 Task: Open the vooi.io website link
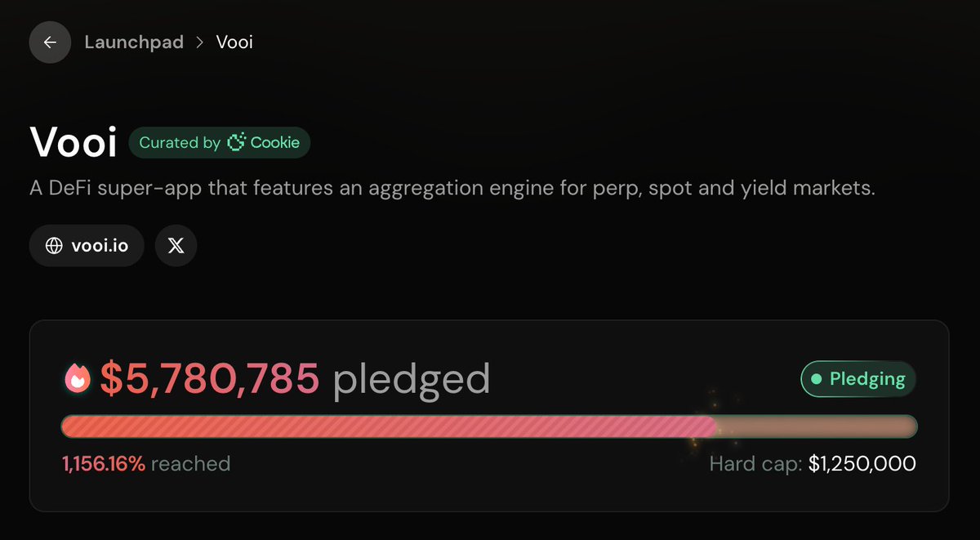click(99, 246)
